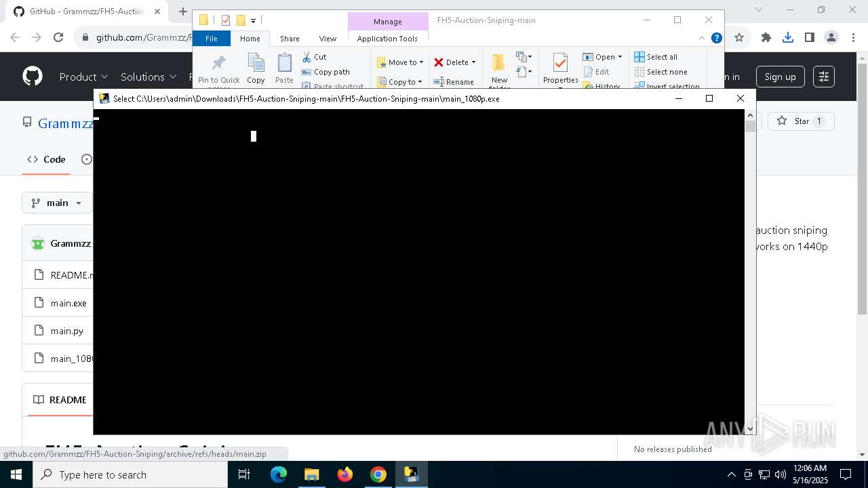This screenshot has width=868, height=488.
Task: Click the GitHub octocat logo
Action: [33, 77]
